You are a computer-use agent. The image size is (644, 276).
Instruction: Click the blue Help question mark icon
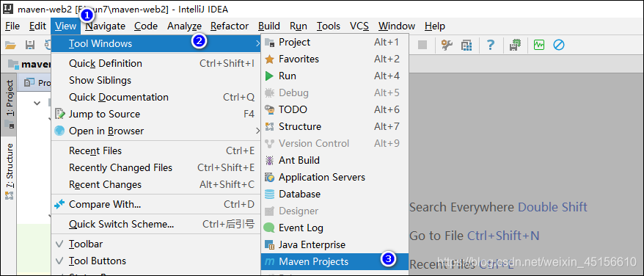tap(490, 45)
